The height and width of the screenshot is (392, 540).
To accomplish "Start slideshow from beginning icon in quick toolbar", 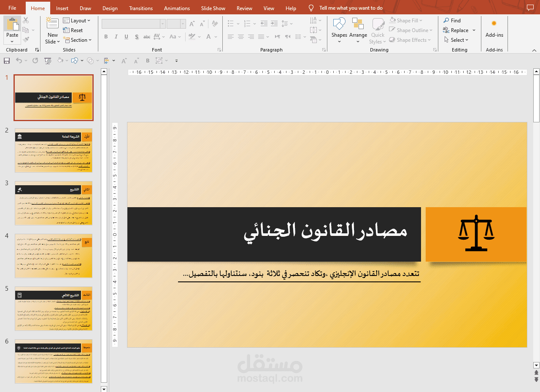I will point(48,61).
